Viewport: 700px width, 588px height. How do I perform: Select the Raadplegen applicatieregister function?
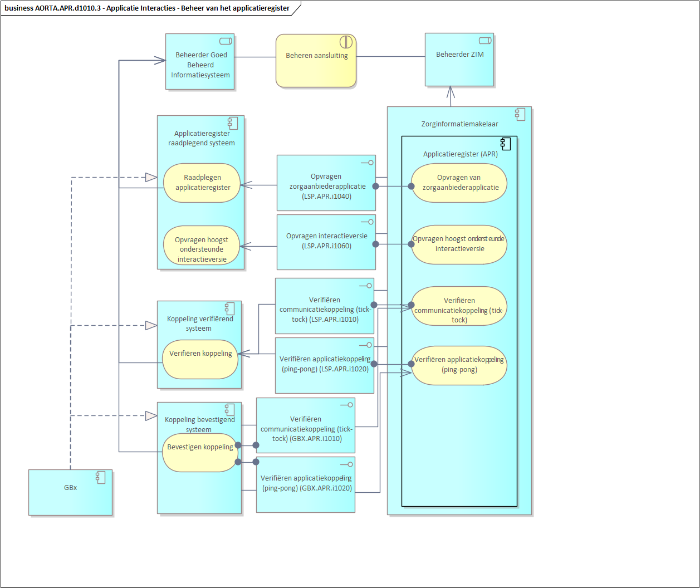click(202, 183)
